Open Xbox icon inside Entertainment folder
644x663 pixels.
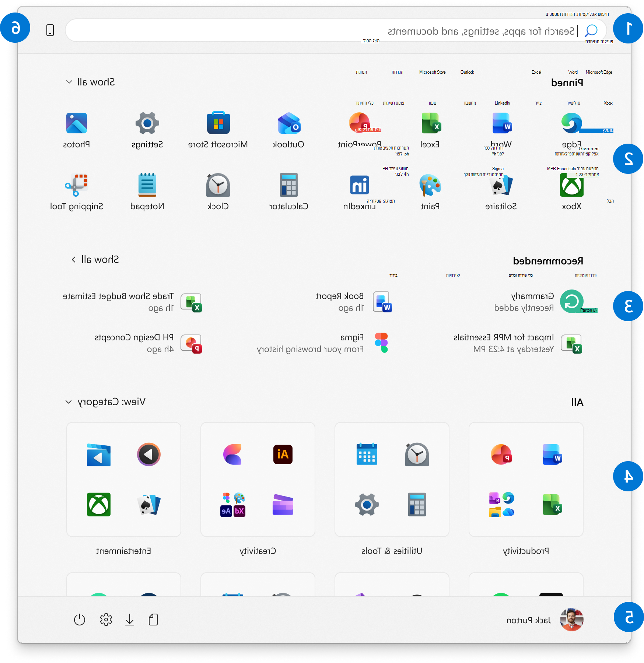[x=99, y=505]
